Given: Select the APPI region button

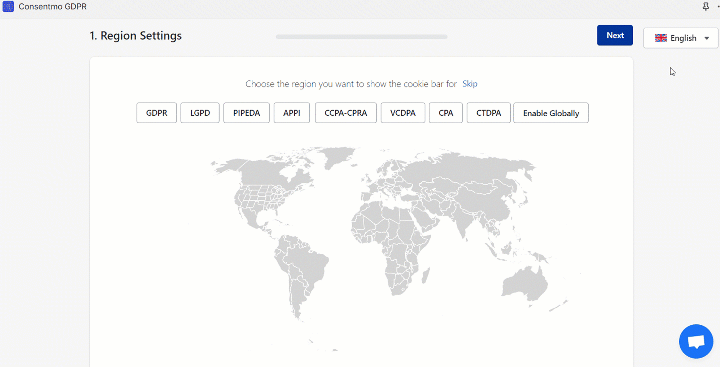Looking at the screenshot, I should (x=292, y=113).
